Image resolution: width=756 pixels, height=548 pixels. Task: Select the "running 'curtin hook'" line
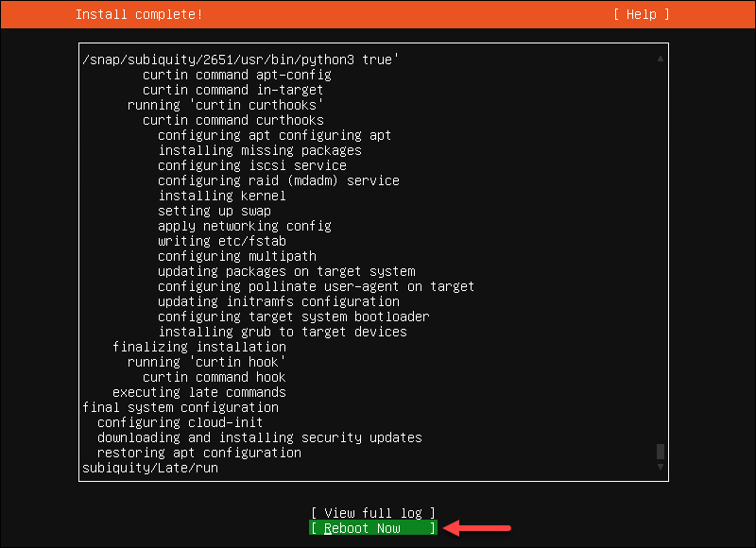point(206,362)
